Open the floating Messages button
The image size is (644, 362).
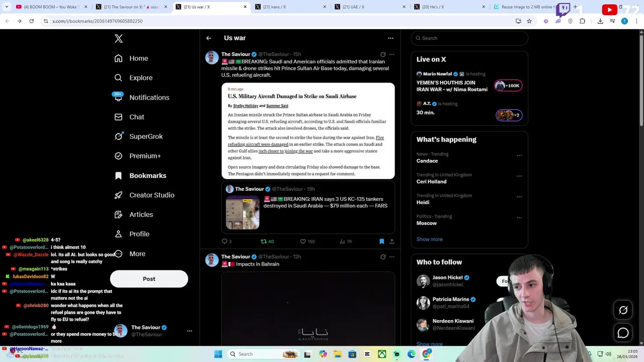point(623,333)
